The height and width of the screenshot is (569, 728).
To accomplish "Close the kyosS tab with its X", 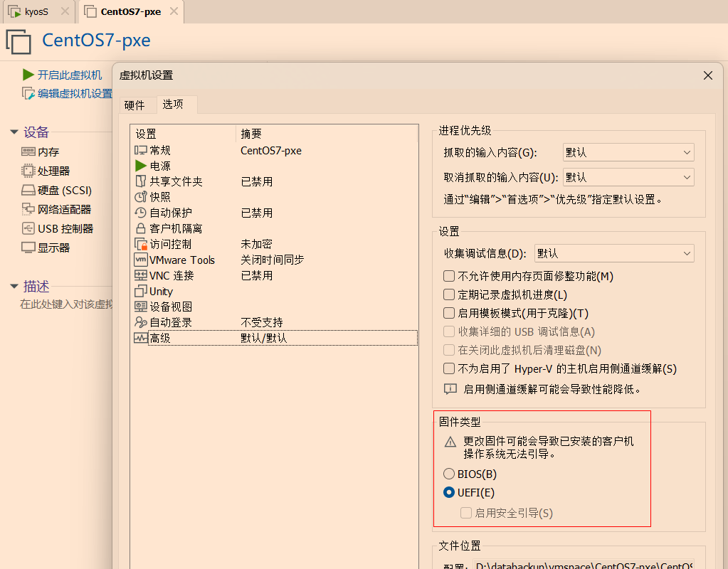I will click(x=65, y=11).
